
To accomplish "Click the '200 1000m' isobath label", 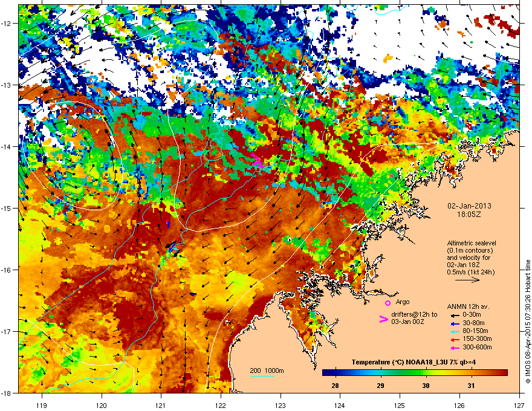I will 267,371.
